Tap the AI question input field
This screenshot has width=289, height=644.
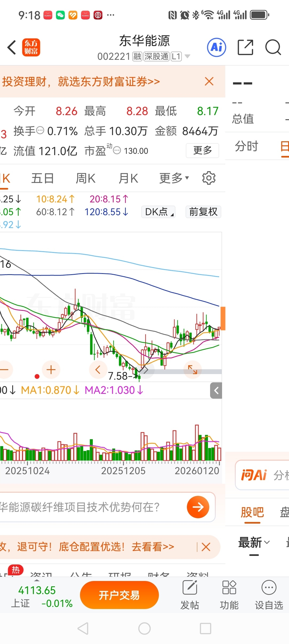[91, 507]
